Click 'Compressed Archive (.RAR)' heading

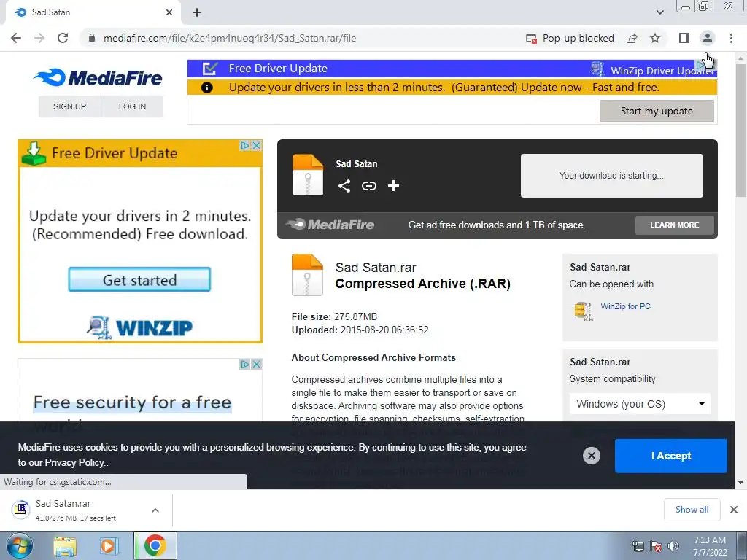422,284
